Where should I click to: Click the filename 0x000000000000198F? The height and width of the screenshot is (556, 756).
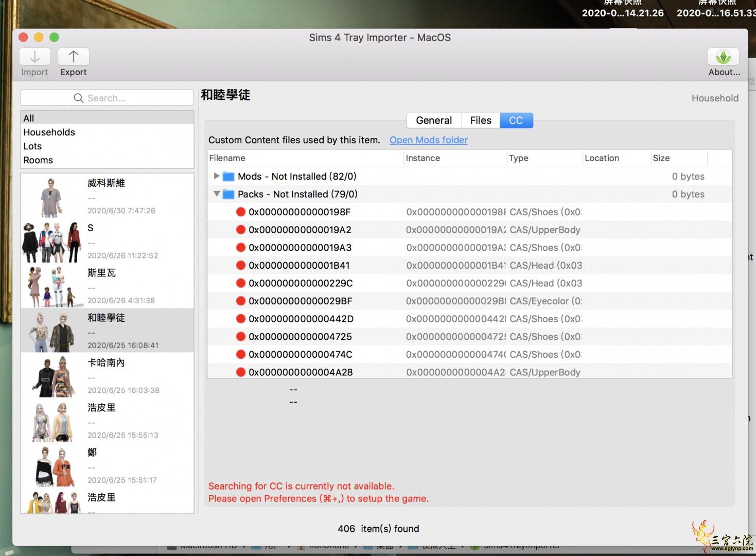[x=300, y=212]
